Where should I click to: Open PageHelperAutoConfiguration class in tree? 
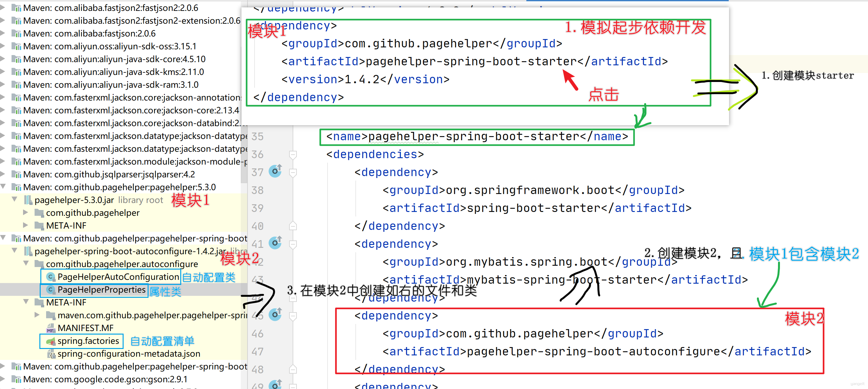(x=118, y=277)
